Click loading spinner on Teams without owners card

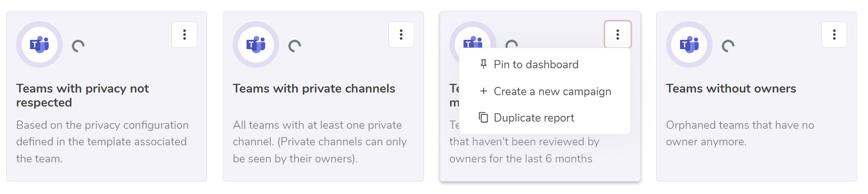(728, 46)
